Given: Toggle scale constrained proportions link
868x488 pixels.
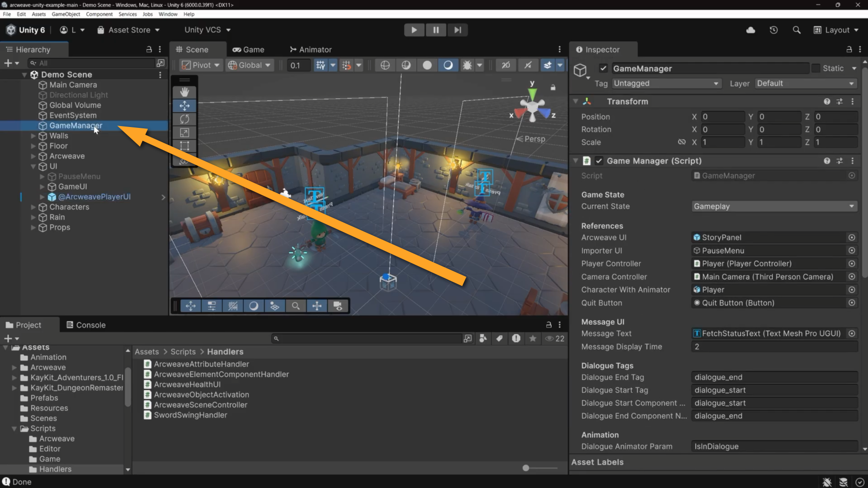Looking at the screenshot, I should [682, 142].
